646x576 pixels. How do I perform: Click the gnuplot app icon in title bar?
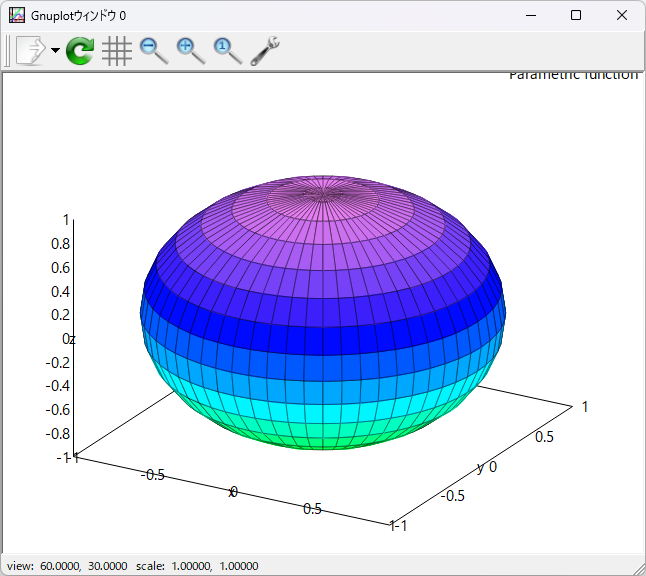pos(16,16)
